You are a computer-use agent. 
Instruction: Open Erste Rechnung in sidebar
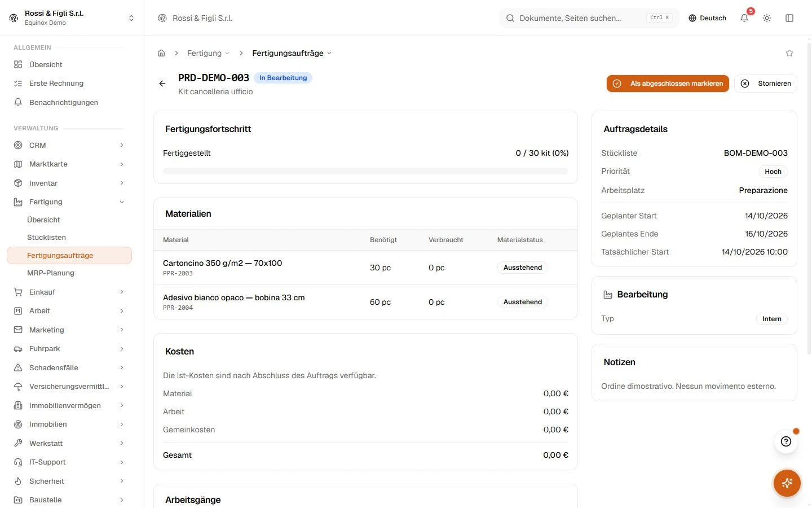(x=69, y=84)
